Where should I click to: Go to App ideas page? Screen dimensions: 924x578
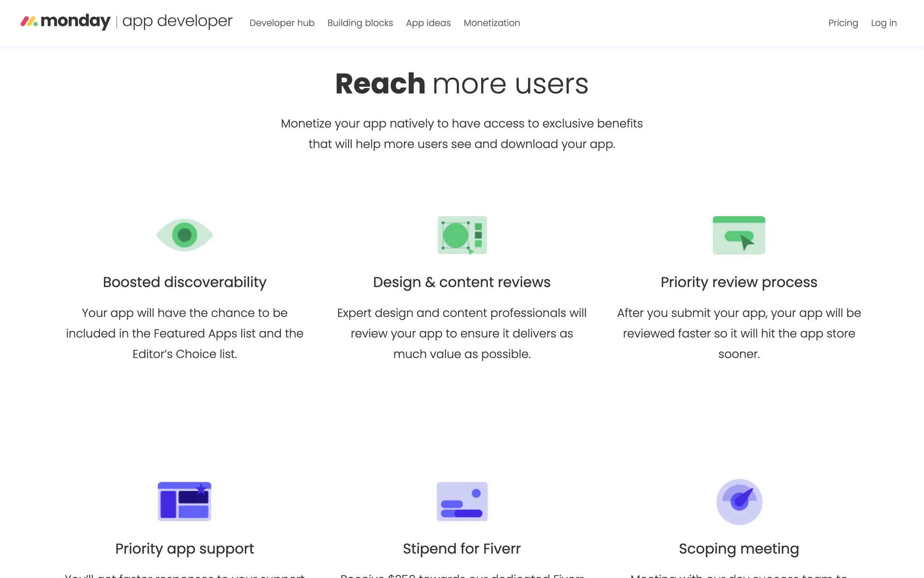[428, 23]
